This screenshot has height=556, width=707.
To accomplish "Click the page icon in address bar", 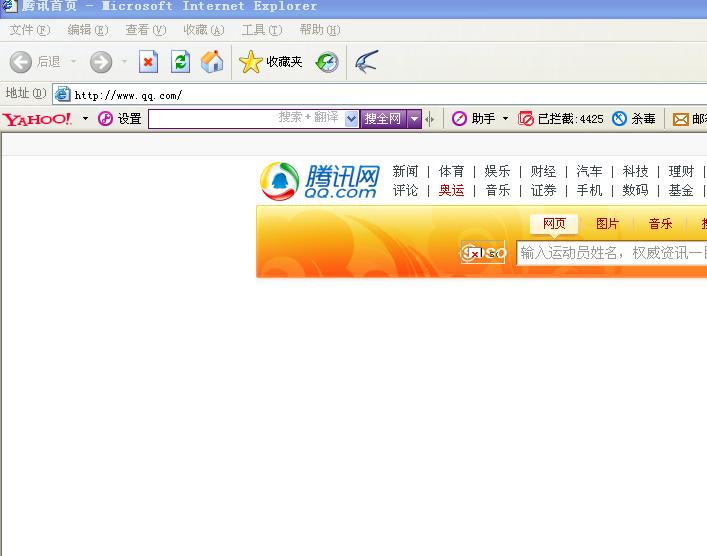I will click(x=63, y=95).
